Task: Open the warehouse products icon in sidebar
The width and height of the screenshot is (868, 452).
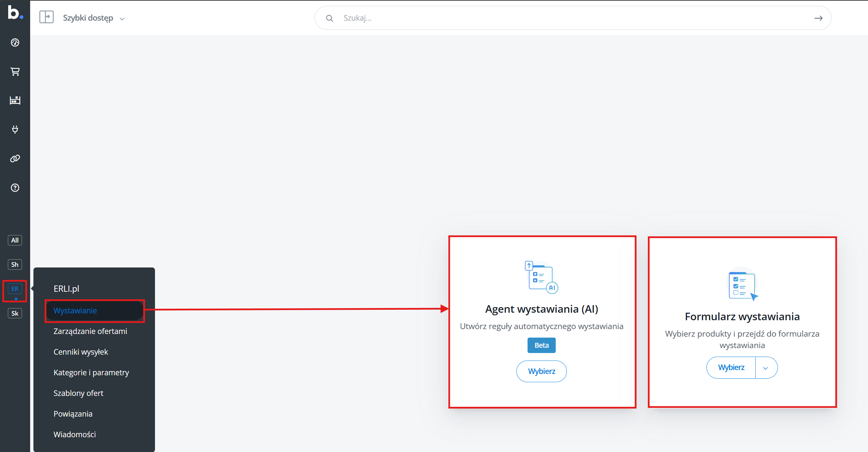Action: click(x=15, y=100)
